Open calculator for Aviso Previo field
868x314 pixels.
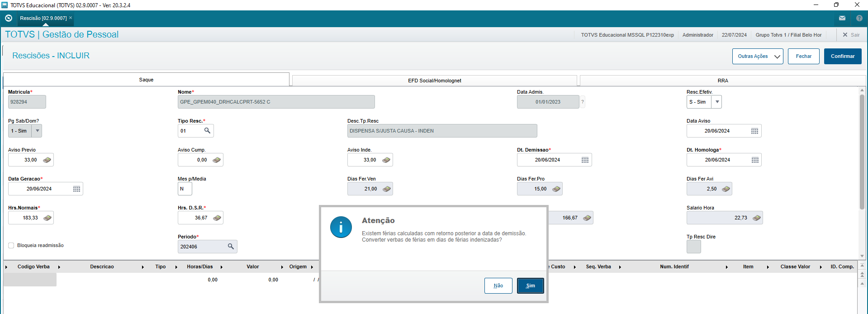pos(47,160)
